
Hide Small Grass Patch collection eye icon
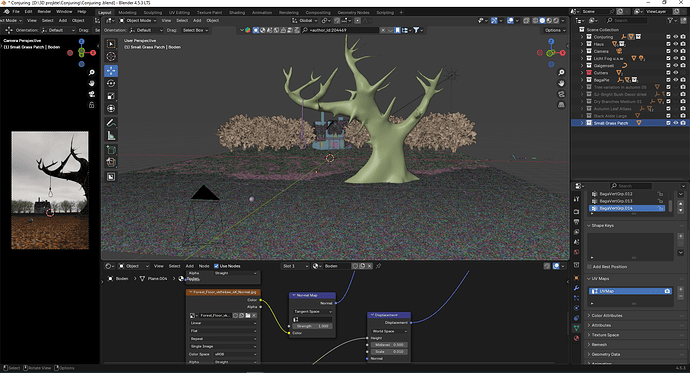pos(675,123)
